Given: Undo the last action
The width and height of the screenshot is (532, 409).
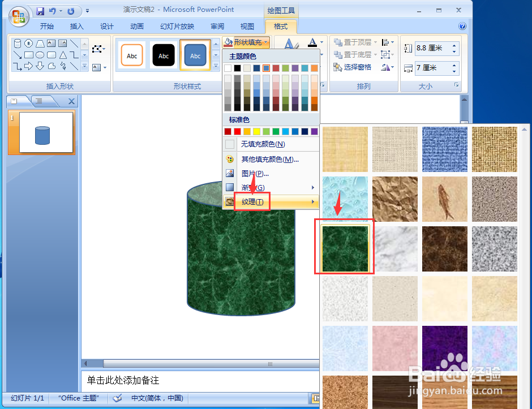Looking at the screenshot, I should tap(52, 11).
